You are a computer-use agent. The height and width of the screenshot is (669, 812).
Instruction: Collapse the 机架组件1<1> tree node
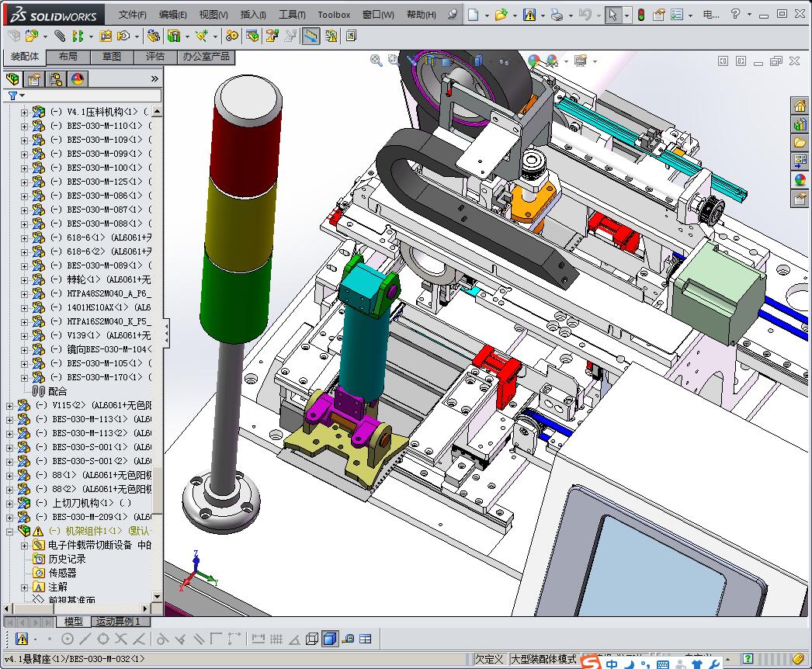click(10, 532)
